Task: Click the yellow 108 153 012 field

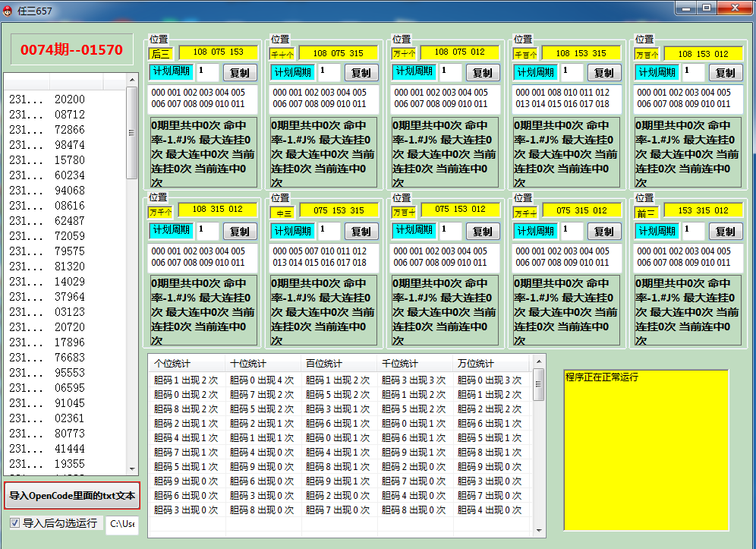Action: (x=703, y=54)
